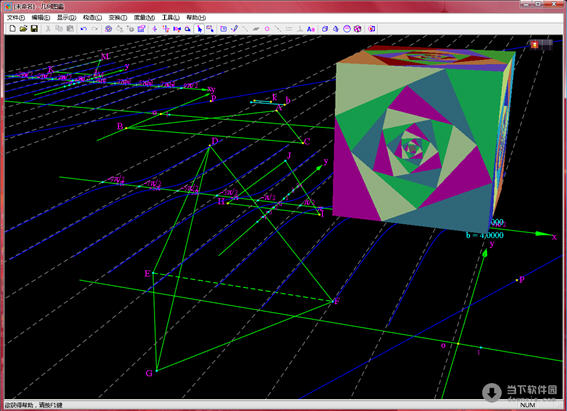The width and height of the screenshot is (567, 411).
Task: Click point G in the drawing
Action: pyautogui.click(x=157, y=371)
